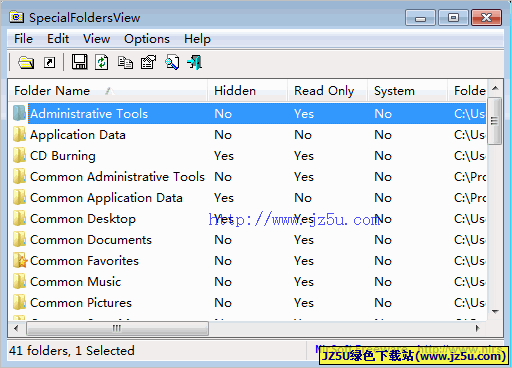Click folder icon beside Common Desktop
The image size is (512, 368).
tap(19, 219)
